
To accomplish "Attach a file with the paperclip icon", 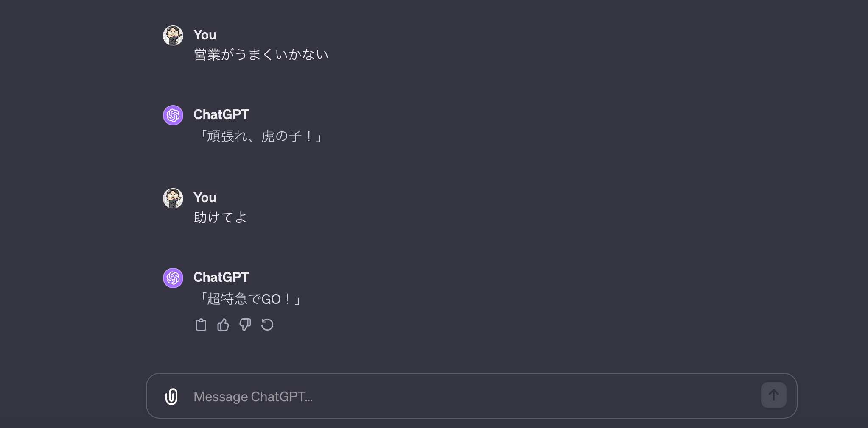I will click(171, 397).
